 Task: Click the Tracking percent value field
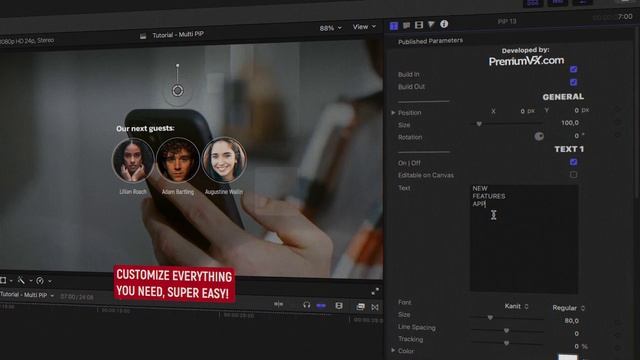click(577, 346)
